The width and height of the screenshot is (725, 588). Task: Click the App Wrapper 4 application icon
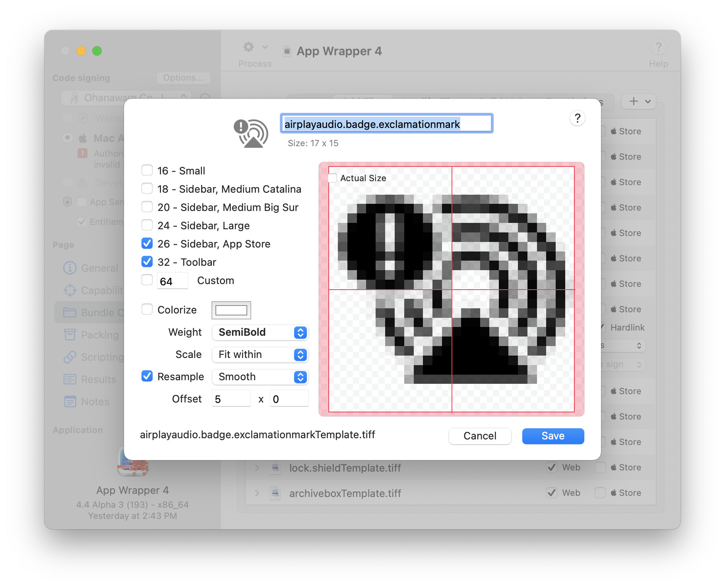[x=133, y=461]
